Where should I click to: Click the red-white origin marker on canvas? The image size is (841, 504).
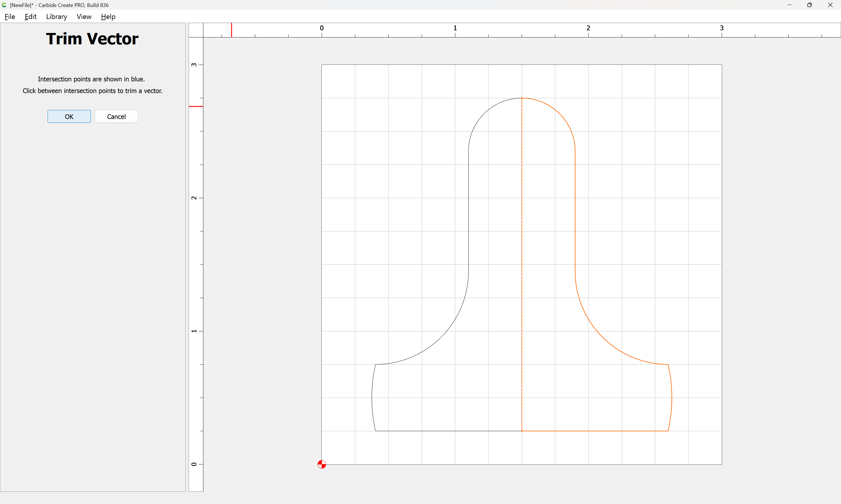322,464
